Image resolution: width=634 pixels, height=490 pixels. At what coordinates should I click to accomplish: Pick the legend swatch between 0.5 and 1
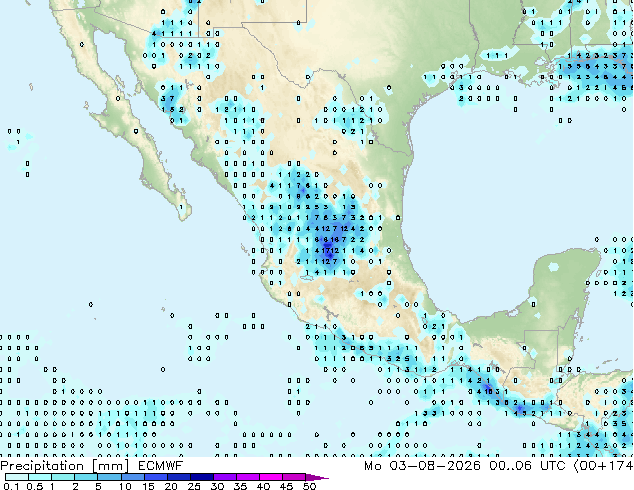[x=40, y=477]
